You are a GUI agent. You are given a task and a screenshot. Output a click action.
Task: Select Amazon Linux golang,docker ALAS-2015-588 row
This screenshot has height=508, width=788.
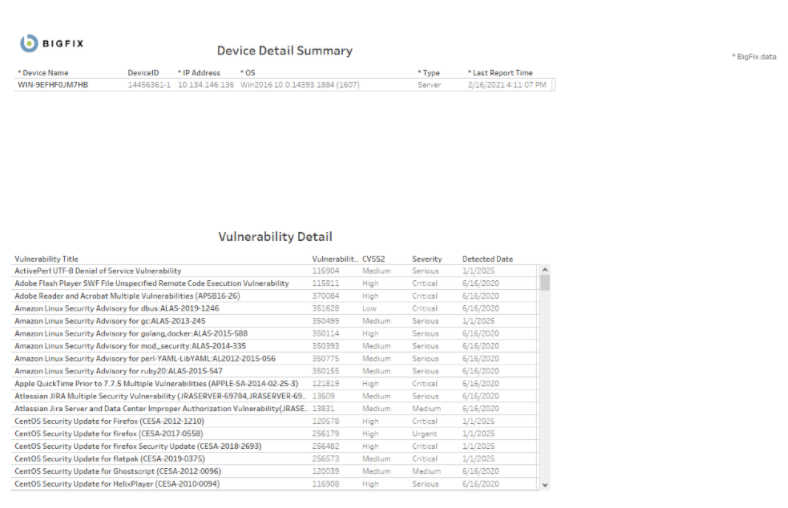(274, 334)
